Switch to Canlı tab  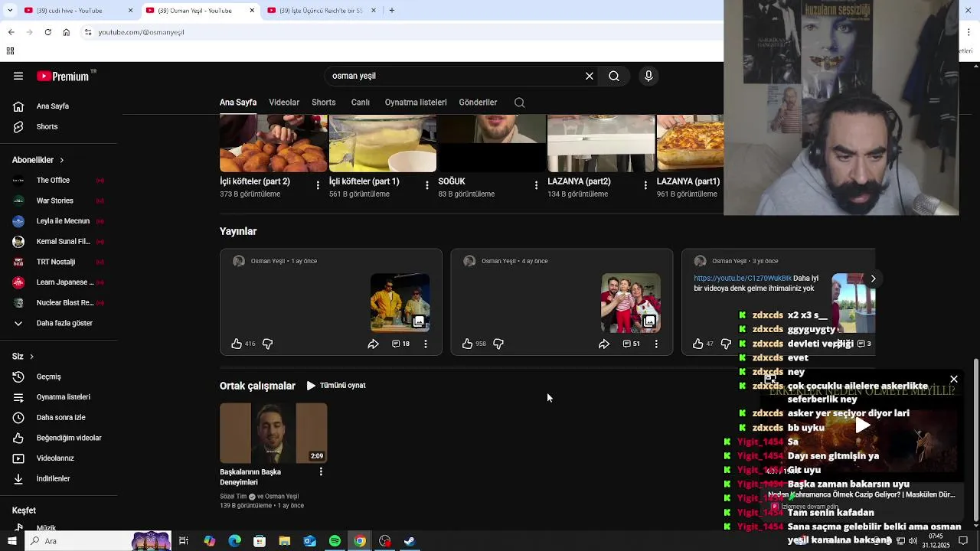coord(361,103)
